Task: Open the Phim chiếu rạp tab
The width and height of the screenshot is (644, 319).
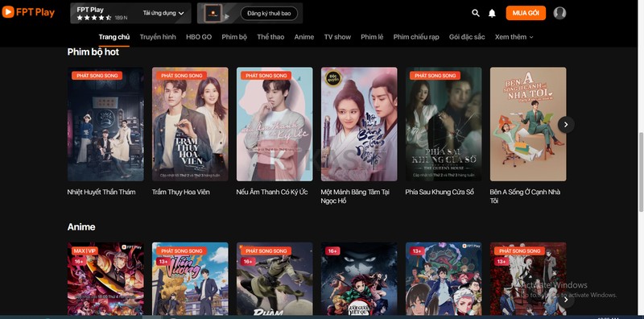Action: (x=416, y=37)
